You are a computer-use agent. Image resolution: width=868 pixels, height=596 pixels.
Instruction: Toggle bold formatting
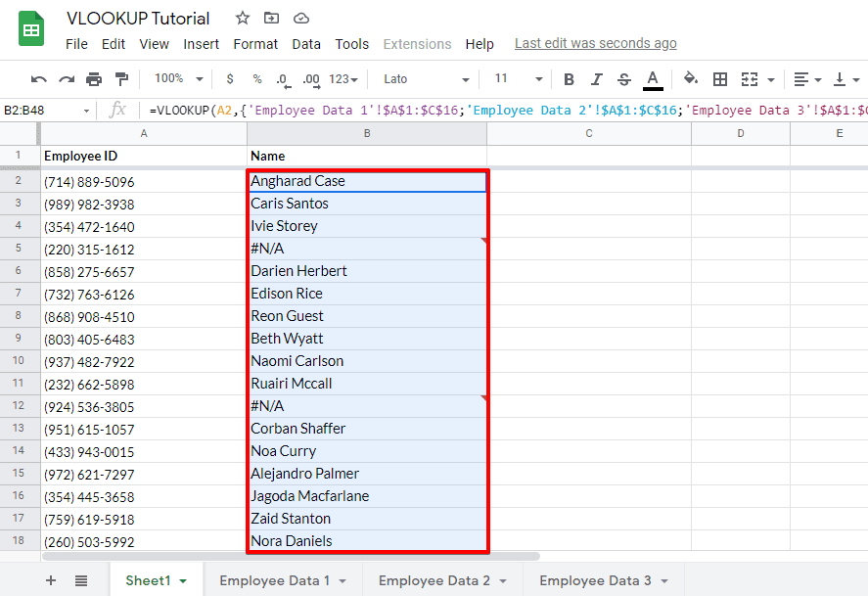569,79
